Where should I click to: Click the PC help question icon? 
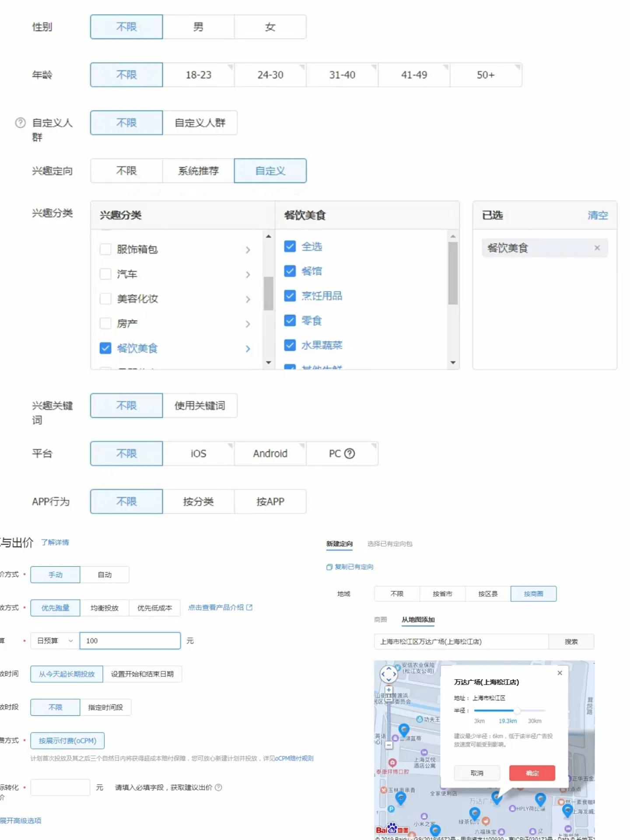[x=350, y=454]
